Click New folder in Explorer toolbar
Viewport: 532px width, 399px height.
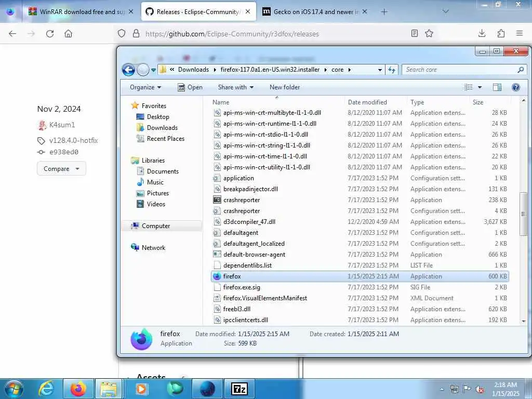[x=285, y=87]
